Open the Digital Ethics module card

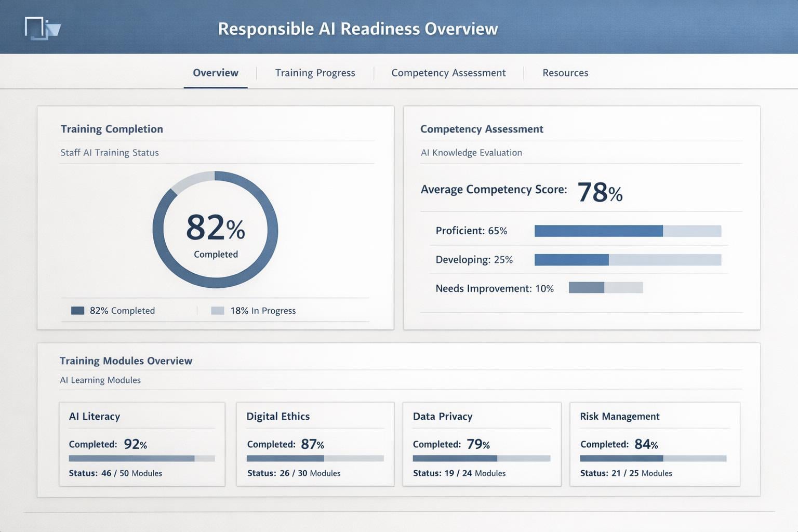pos(315,444)
